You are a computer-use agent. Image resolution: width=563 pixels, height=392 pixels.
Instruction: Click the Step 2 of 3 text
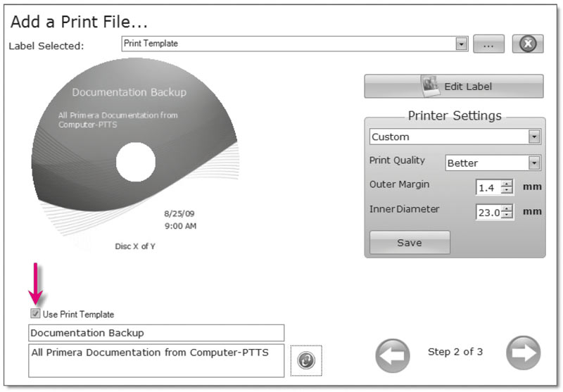[x=455, y=351]
